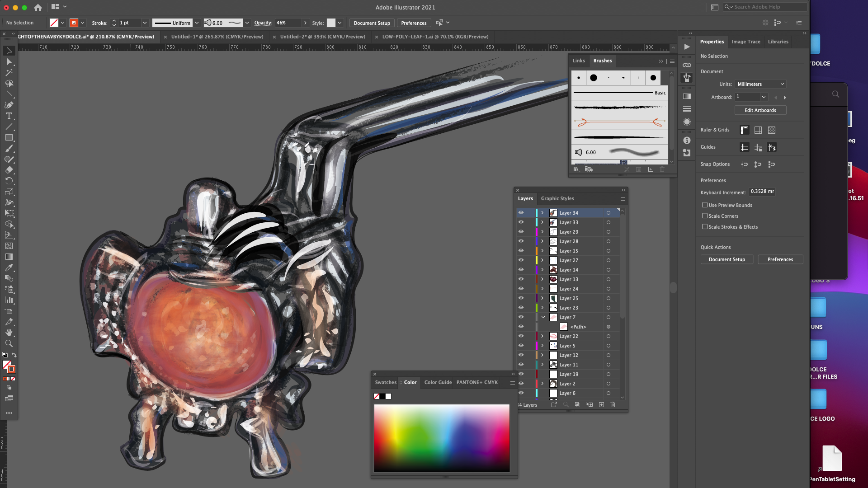Screen dimensions: 868x488
Task: Open the Brush Libraries menu icon
Action: [576, 169]
